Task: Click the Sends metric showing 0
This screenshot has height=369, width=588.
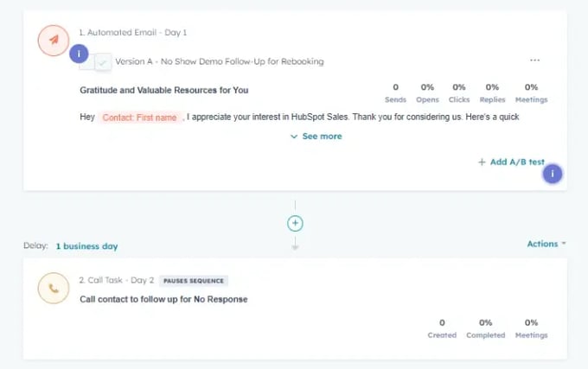Action: (x=395, y=93)
